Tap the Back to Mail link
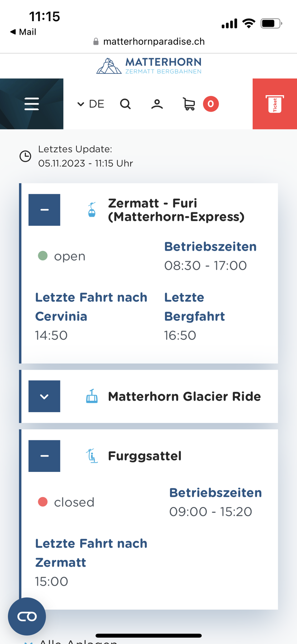The image size is (297, 644). 23,32
